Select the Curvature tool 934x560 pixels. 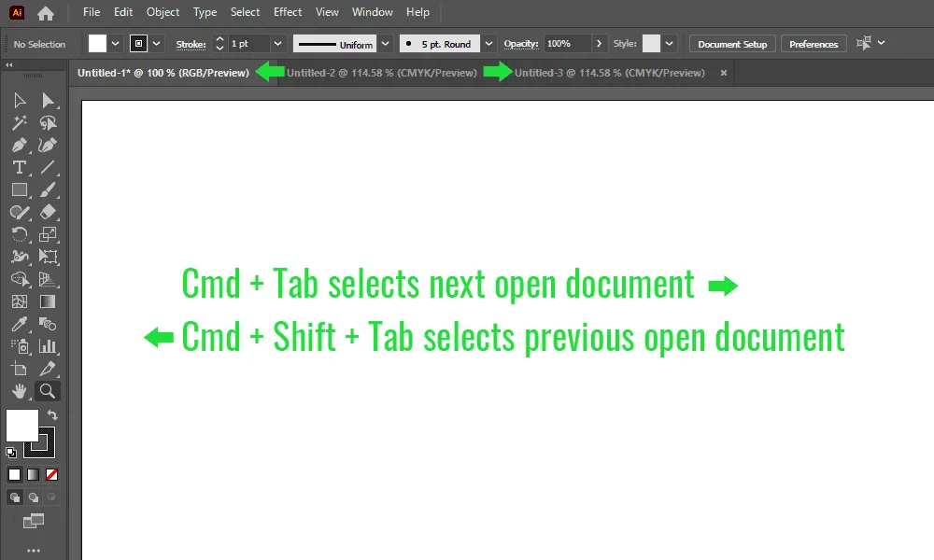(x=48, y=146)
